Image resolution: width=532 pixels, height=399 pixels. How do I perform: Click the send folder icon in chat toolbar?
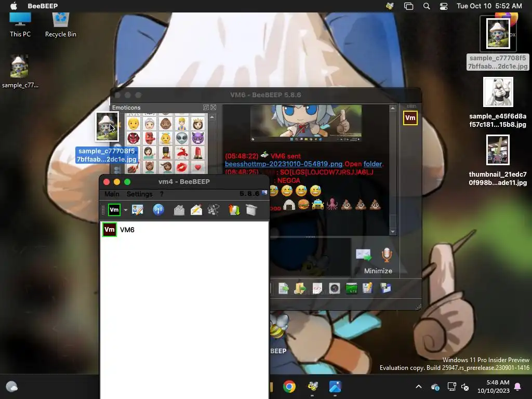(300, 288)
